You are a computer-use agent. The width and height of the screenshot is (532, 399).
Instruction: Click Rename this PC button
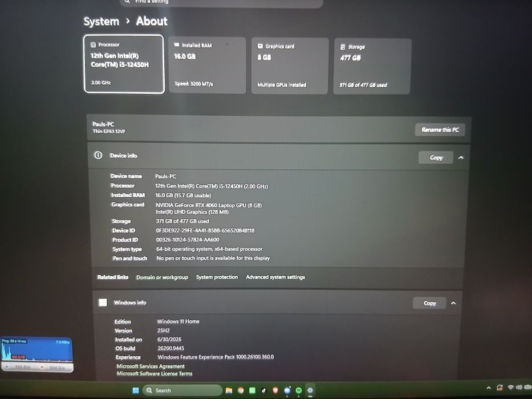440,129
